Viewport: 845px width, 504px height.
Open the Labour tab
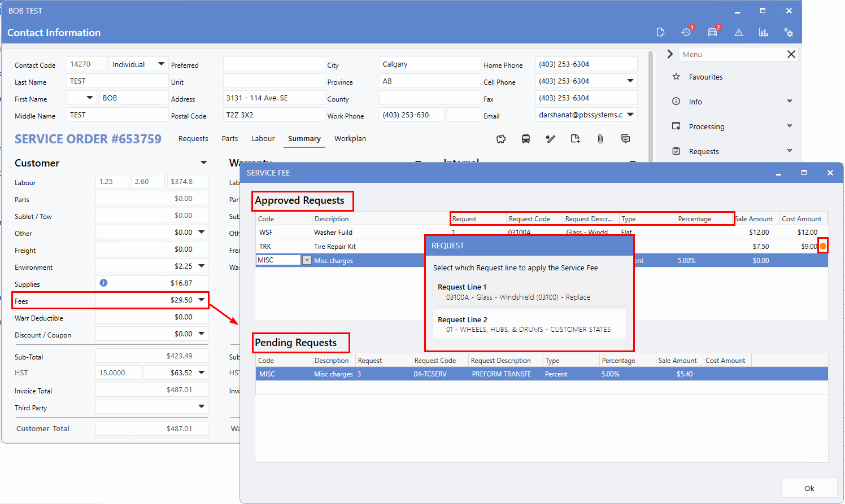click(x=263, y=138)
